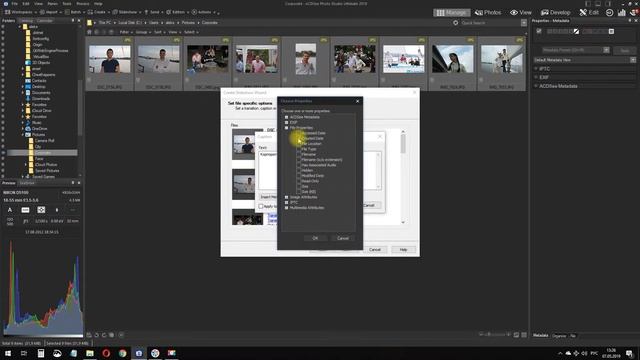Open Chrome from the taskbar
The height and width of the screenshot is (360, 640).
pyautogui.click(x=122, y=353)
